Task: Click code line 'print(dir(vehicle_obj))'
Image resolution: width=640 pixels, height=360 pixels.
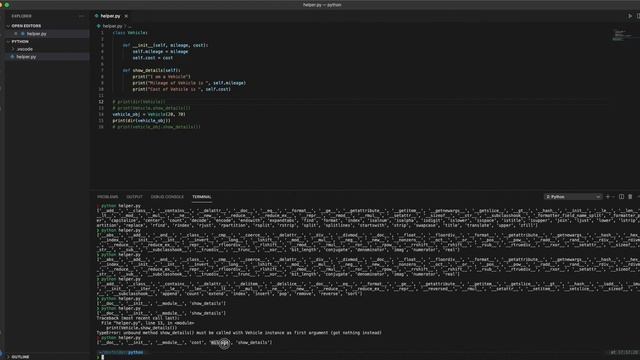Action: click(141, 120)
